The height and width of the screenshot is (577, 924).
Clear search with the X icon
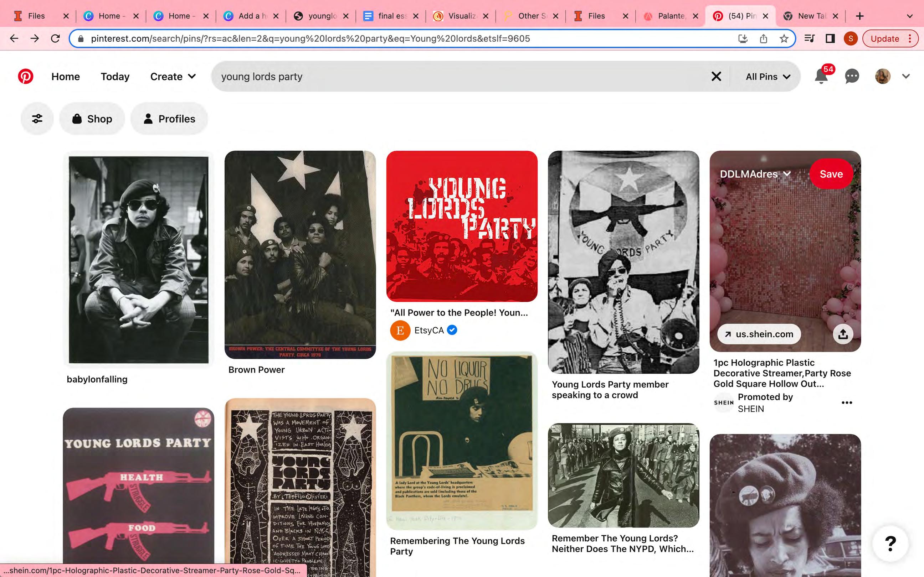tap(716, 76)
